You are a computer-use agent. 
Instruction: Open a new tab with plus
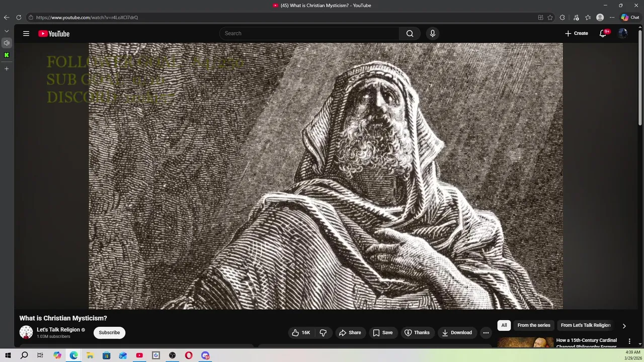[x=7, y=68]
